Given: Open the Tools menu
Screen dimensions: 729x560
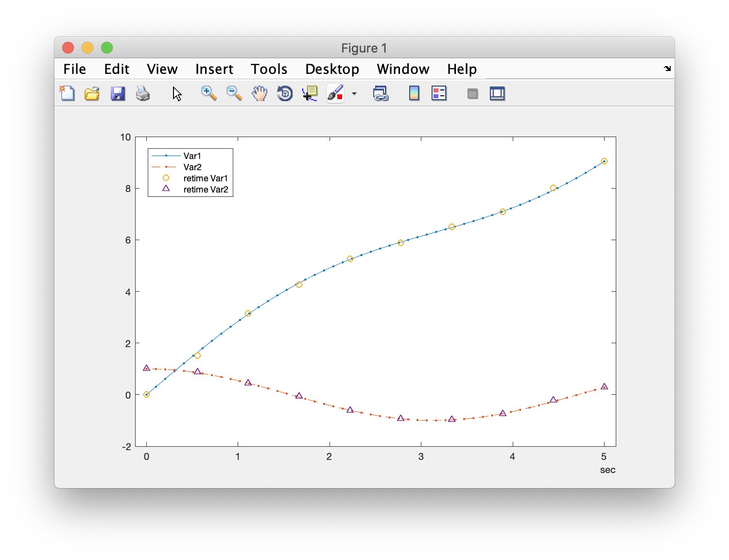Looking at the screenshot, I should pos(269,69).
